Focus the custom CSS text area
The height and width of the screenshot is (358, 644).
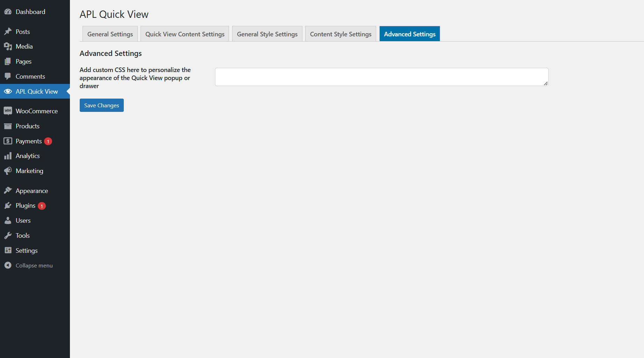pyautogui.click(x=381, y=77)
